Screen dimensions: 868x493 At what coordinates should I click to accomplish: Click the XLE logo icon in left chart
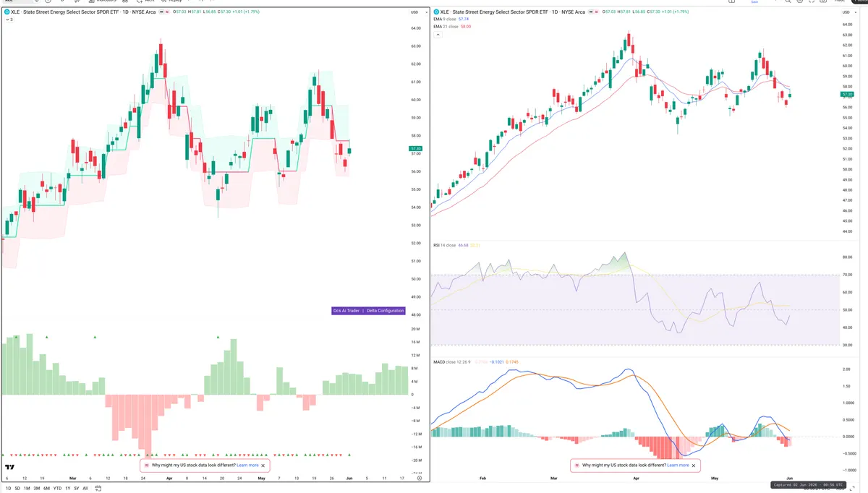[x=7, y=12]
